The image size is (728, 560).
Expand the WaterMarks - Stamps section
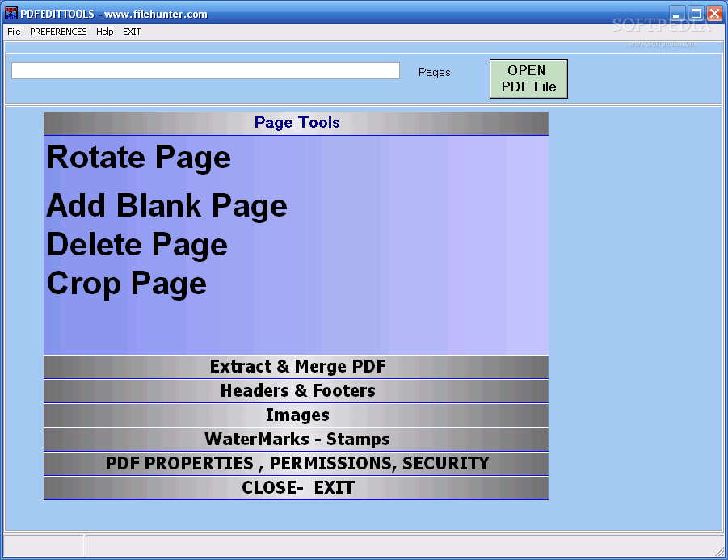pos(297,440)
